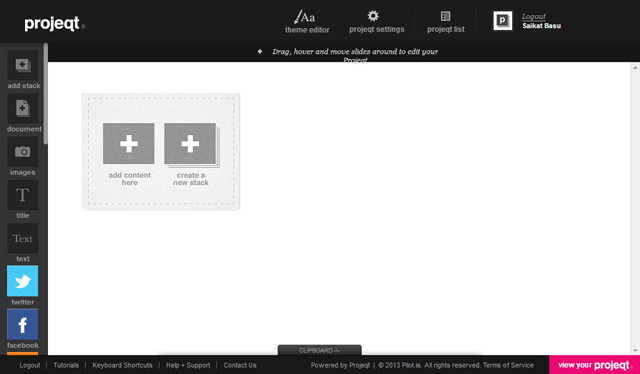Viewport: 640px width, 374px height.
Task: Click the view your projeqt button
Action: point(594,365)
